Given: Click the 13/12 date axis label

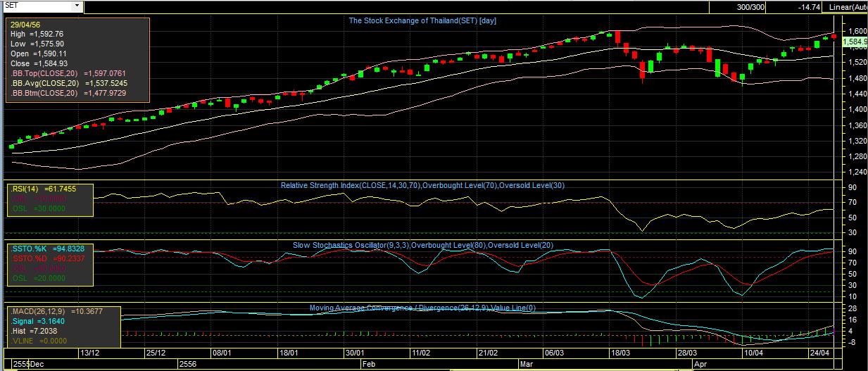Looking at the screenshot, I should [x=89, y=353].
